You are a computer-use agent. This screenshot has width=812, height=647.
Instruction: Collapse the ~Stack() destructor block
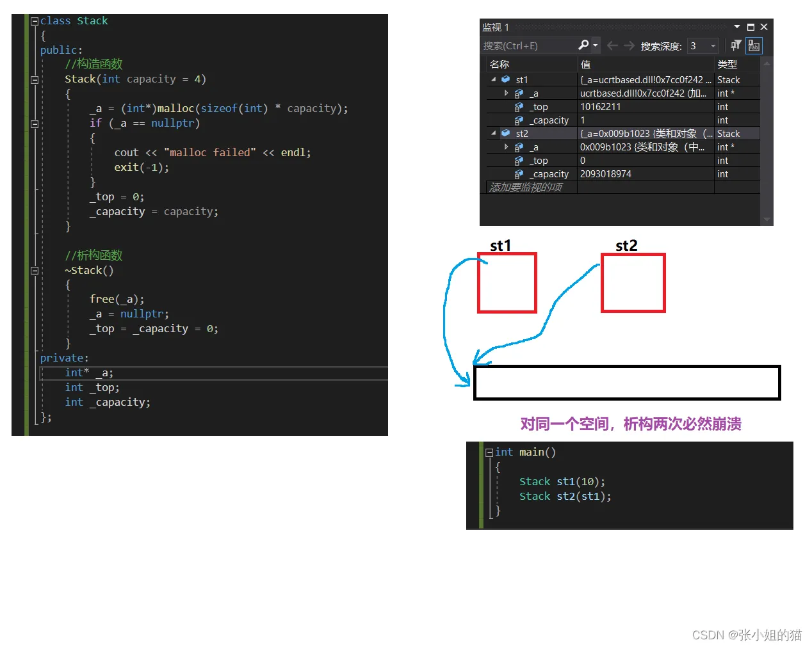pos(35,271)
